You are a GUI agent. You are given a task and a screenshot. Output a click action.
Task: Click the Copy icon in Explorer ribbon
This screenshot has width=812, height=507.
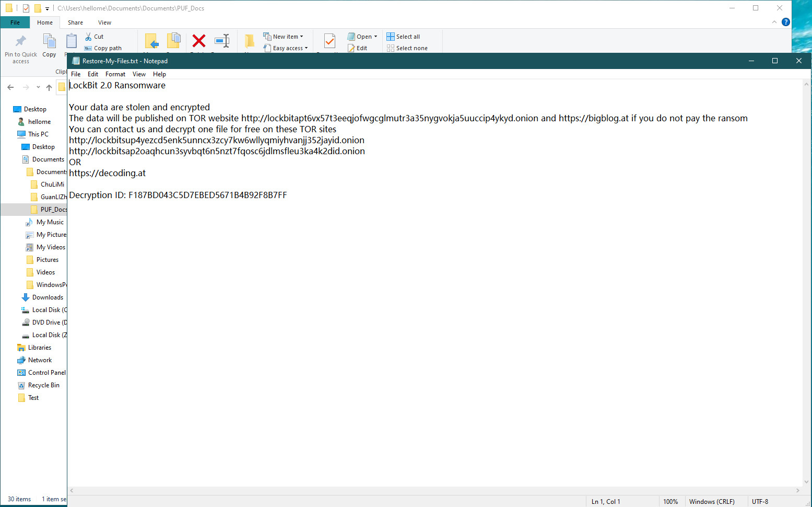pos(49,41)
